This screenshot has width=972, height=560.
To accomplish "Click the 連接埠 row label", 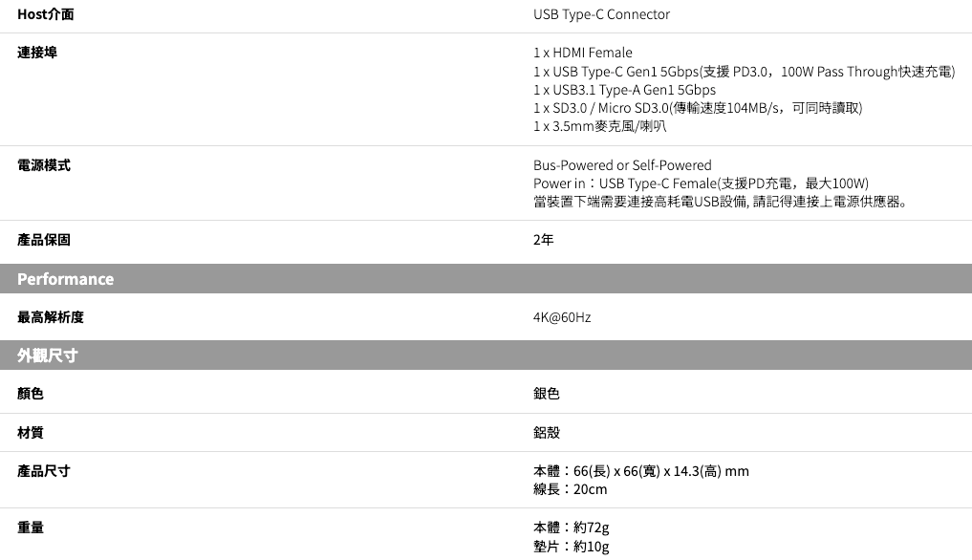I will tap(37, 53).
